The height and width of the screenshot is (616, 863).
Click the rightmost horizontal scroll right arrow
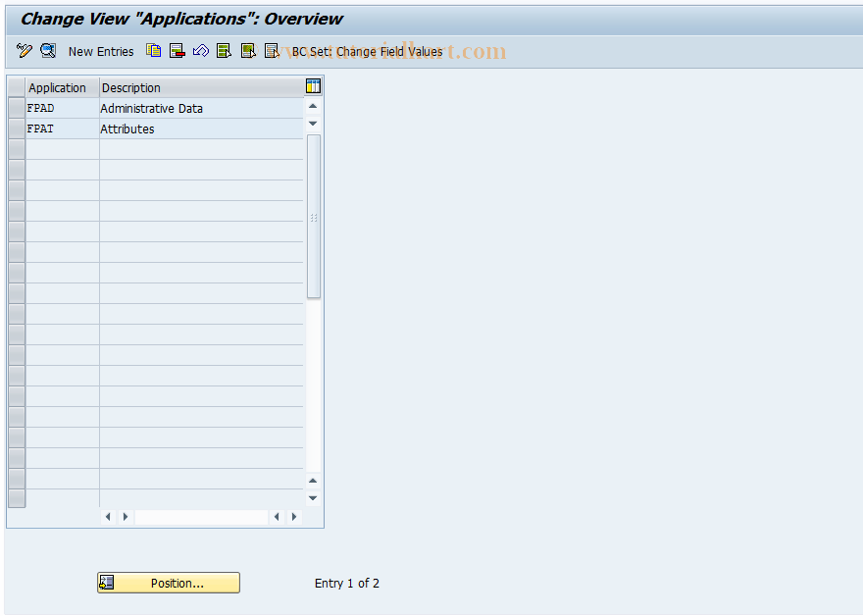point(294,517)
